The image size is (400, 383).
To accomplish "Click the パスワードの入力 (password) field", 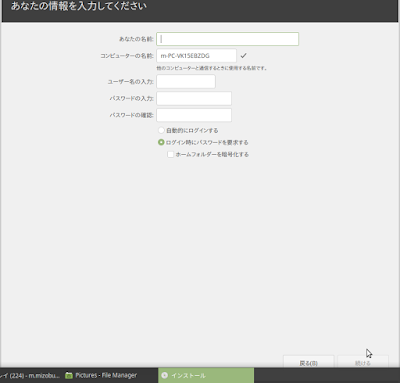I will [194, 98].
